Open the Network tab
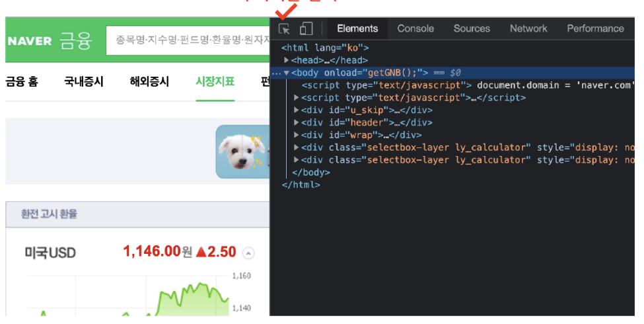 pyautogui.click(x=528, y=28)
